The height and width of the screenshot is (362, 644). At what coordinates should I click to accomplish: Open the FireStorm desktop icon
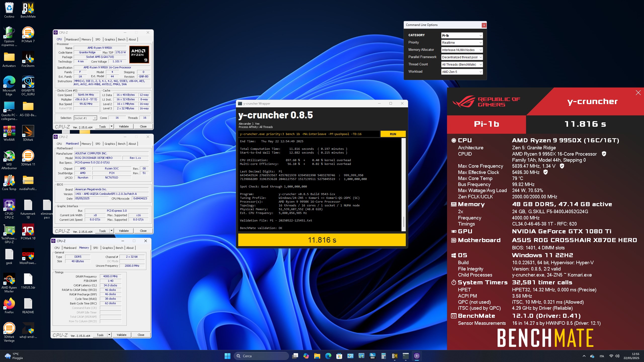point(28,59)
